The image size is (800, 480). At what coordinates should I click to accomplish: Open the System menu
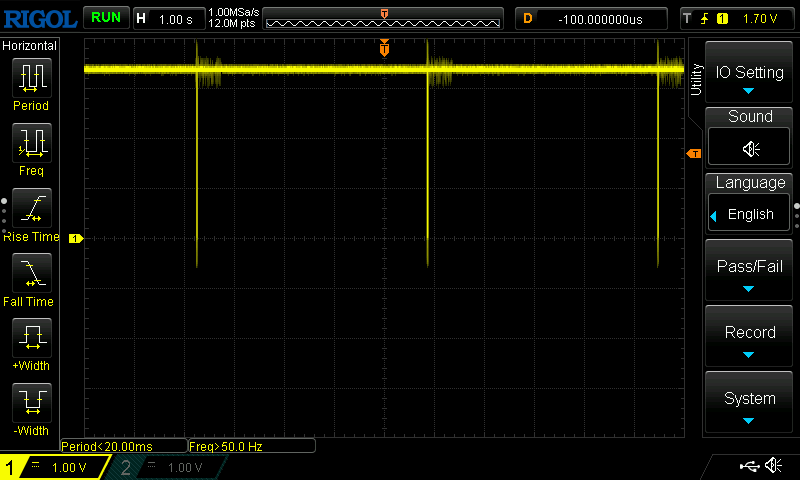click(x=749, y=402)
